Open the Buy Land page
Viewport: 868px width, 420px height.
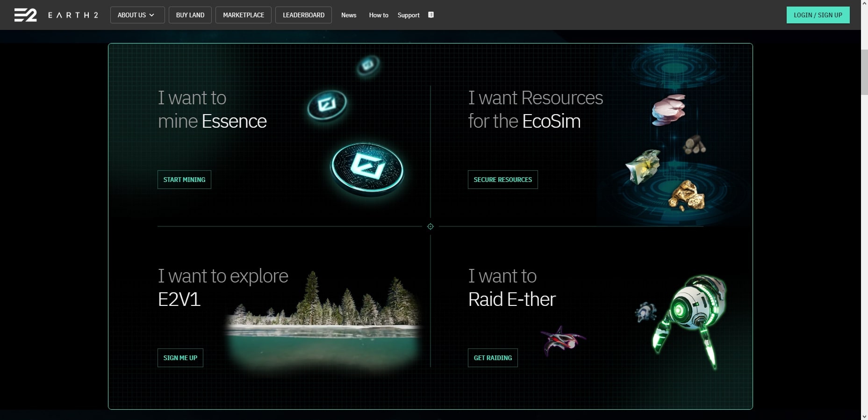coord(190,15)
